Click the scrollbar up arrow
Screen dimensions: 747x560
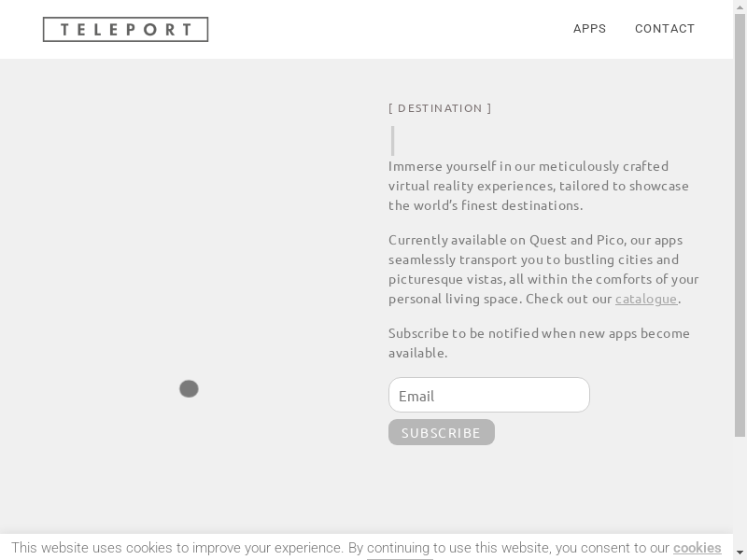[740, 6]
